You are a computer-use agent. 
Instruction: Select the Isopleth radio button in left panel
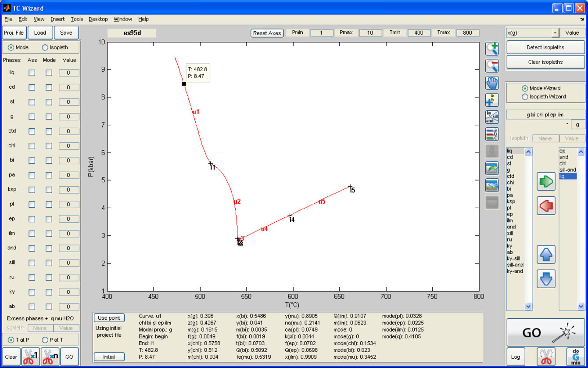pyautogui.click(x=45, y=47)
